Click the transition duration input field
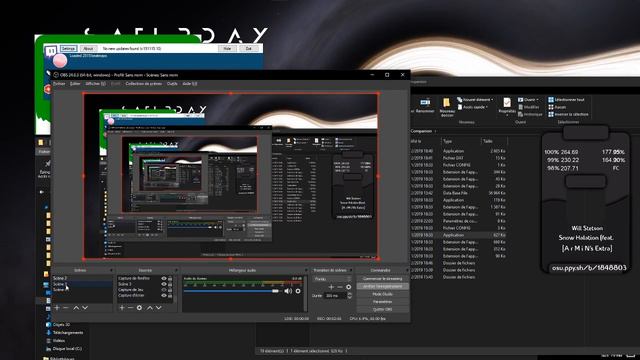Image resolution: width=640 pixels, height=360 pixels. (335, 296)
